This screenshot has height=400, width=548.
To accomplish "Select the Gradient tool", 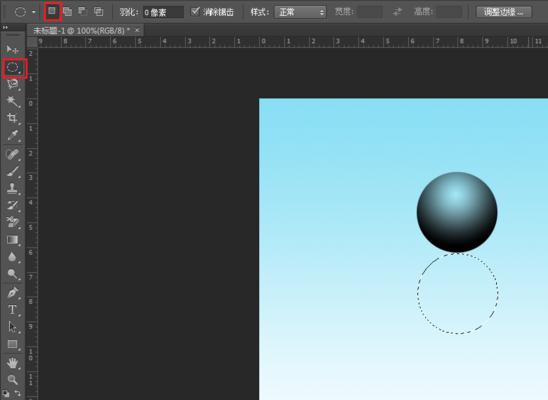I will coord(13,240).
